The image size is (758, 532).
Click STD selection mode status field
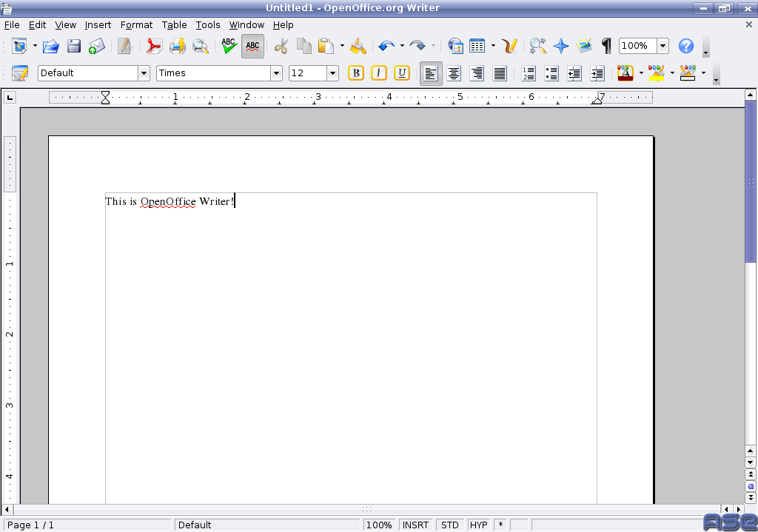[x=449, y=525]
